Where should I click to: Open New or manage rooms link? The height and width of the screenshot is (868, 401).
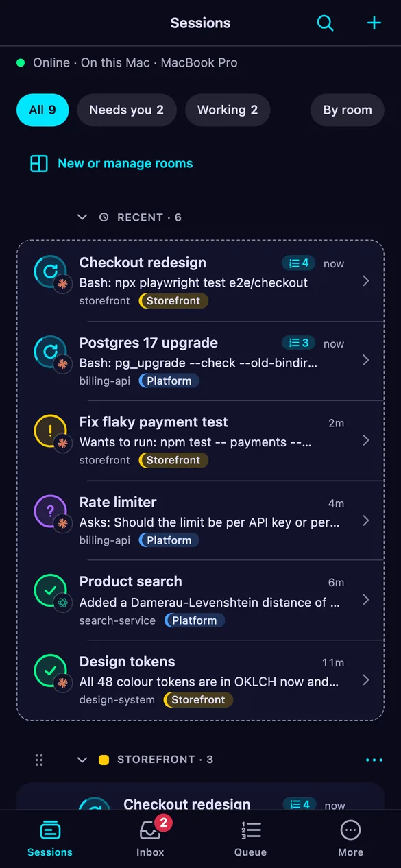[x=112, y=163]
